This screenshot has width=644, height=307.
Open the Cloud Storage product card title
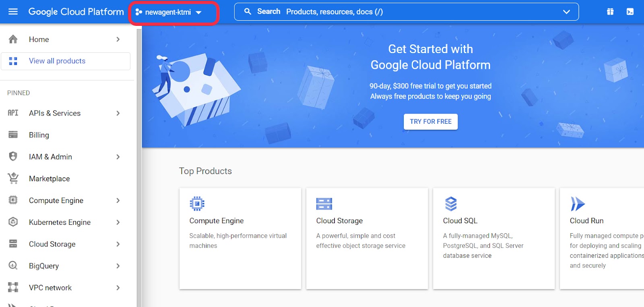[x=339, y=221]
